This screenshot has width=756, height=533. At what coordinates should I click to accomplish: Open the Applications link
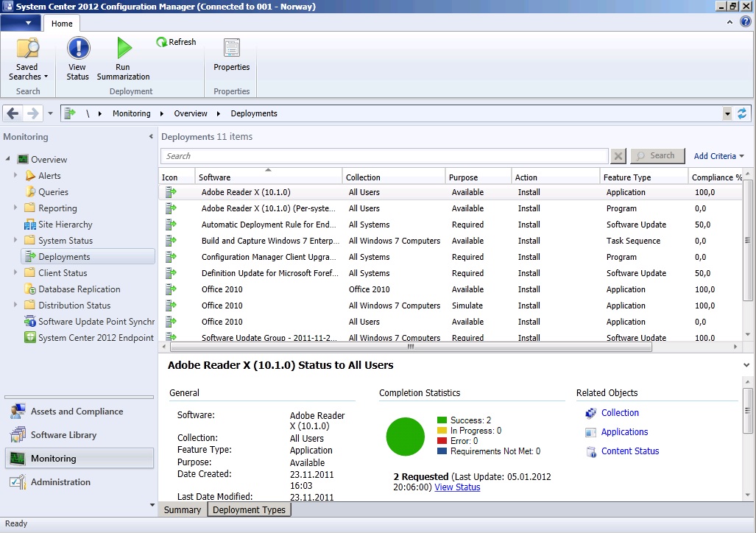click(x=624, y=432)
